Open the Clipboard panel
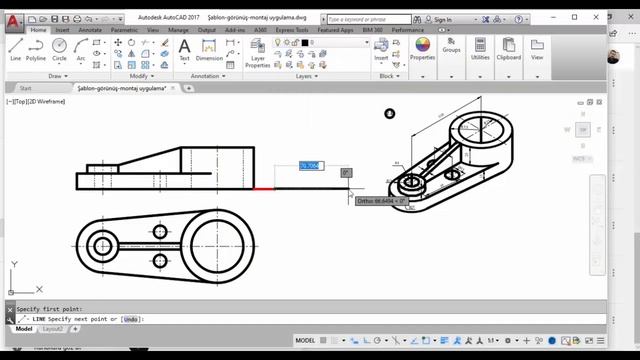 click(509, 49)
